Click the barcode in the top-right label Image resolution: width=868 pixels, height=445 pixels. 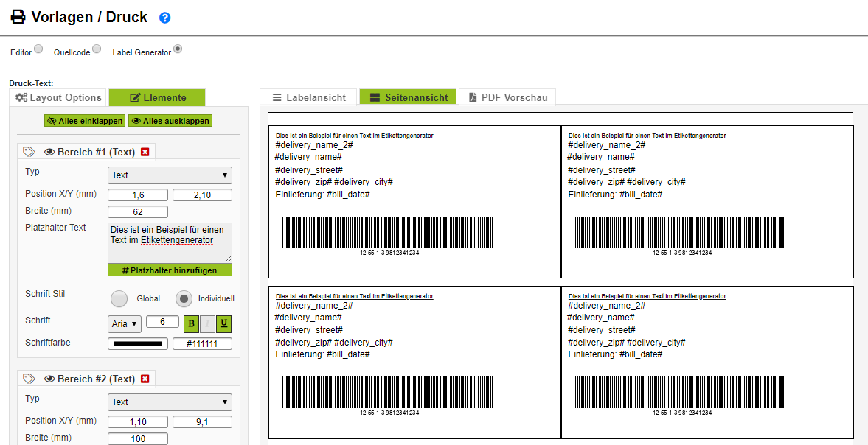[x=680, y=232]
